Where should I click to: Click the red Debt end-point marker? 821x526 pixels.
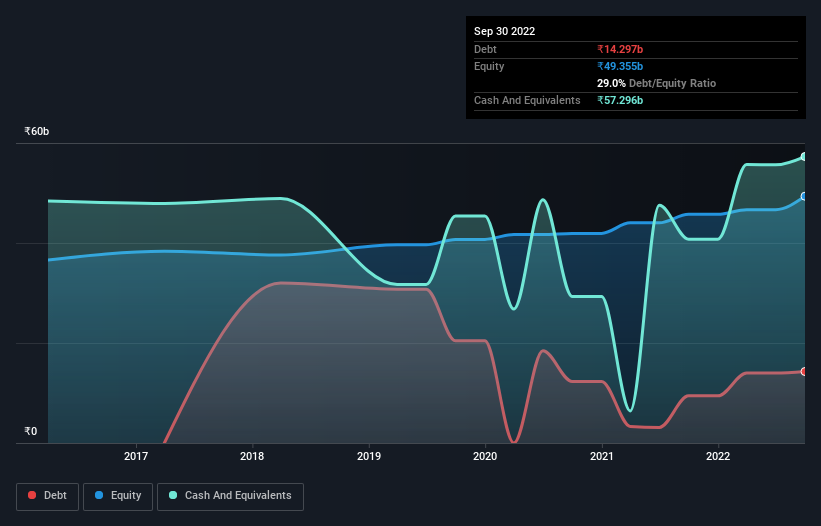804,372
